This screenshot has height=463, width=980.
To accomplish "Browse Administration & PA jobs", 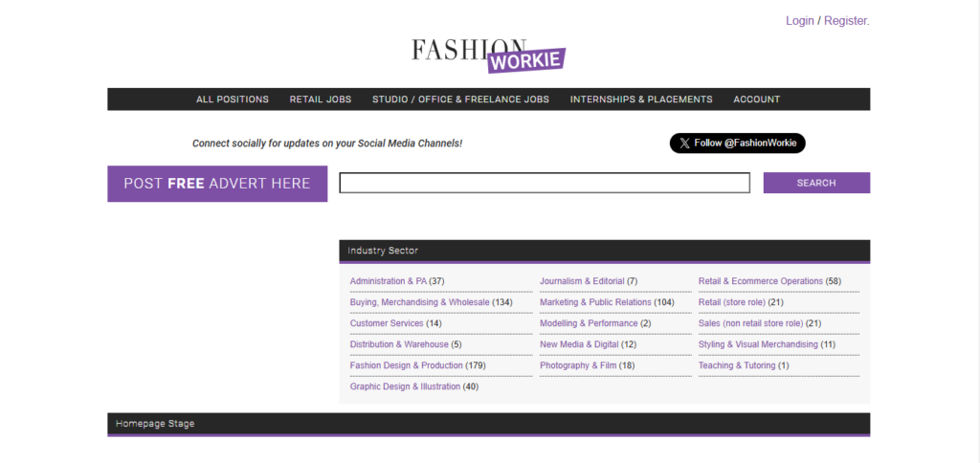I will tap(389, 281).
